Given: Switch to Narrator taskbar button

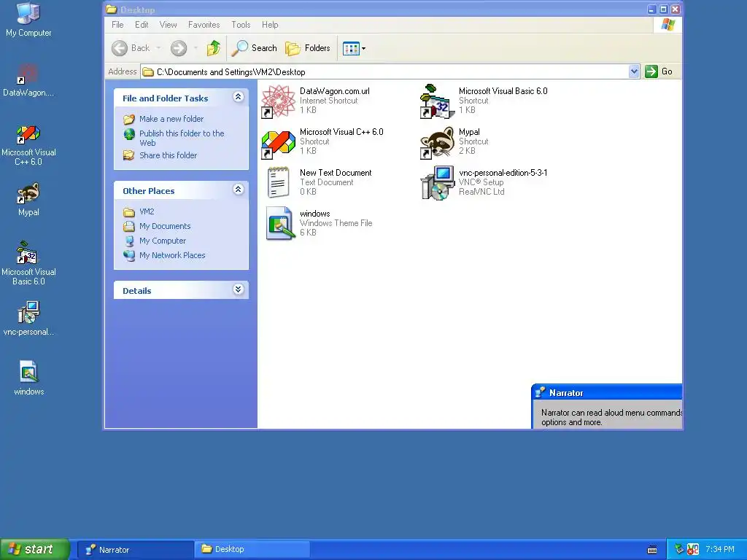Looking at the screenshot, I should coord(135,550).
